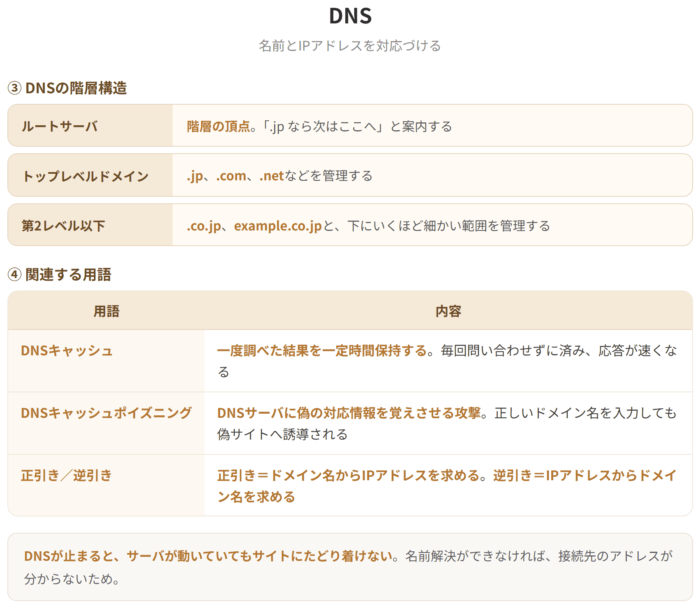Image resolution: width=700 pixels, height=608 pixels.
Task: Click the heading ③ DNSの階層構造
Action: point(67,88)
